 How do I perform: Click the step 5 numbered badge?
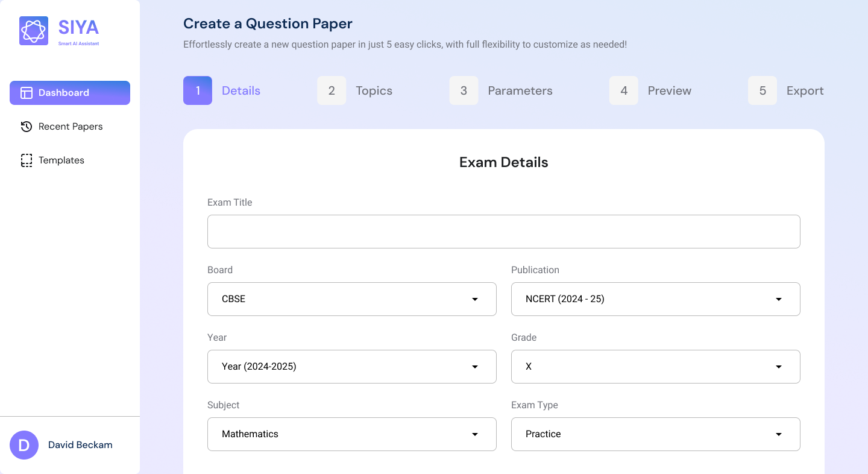click(762, 90)
